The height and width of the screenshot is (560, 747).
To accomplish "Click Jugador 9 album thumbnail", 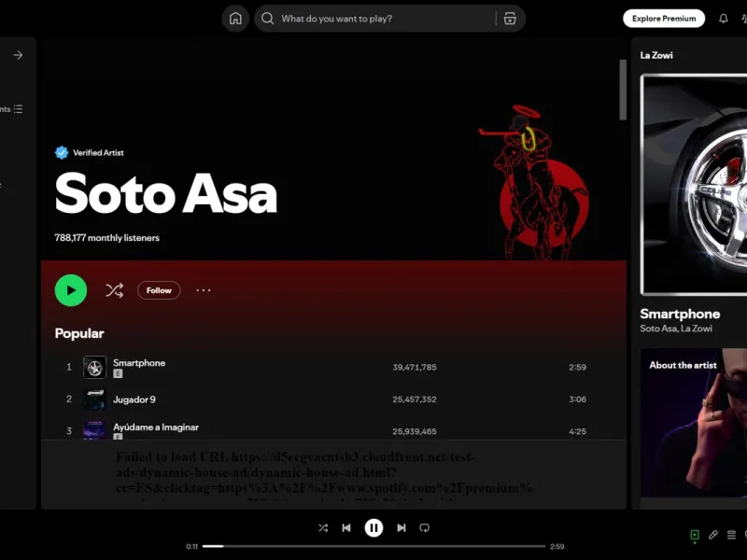I will (x=95, y=399).
